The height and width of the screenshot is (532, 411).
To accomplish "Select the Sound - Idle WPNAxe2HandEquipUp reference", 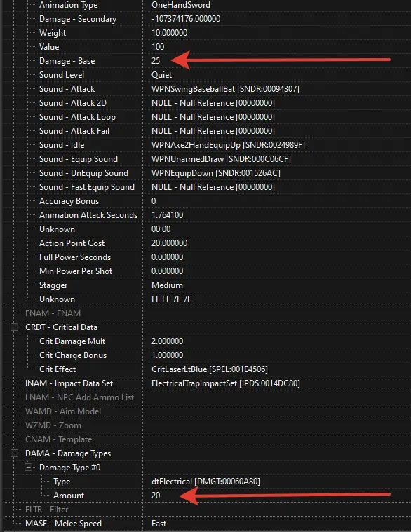I will (x=228, y=145).
